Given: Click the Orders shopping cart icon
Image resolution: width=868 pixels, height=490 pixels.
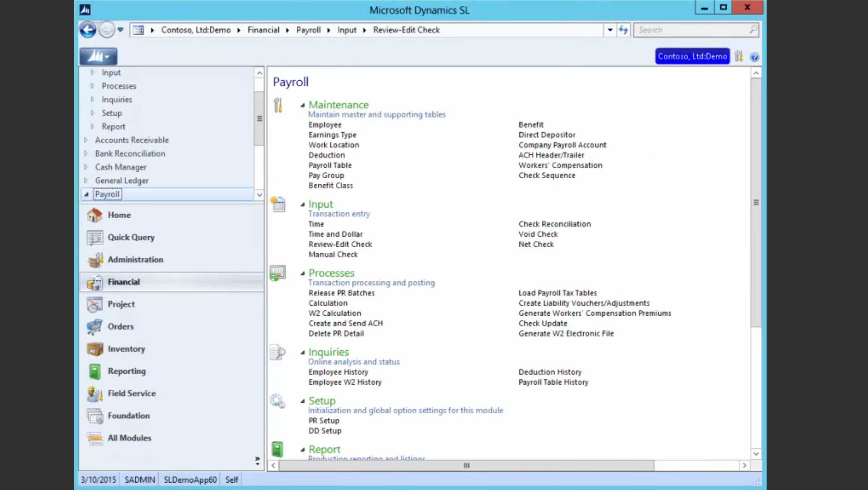Looking at the screenshot, I should pos(94,327).
